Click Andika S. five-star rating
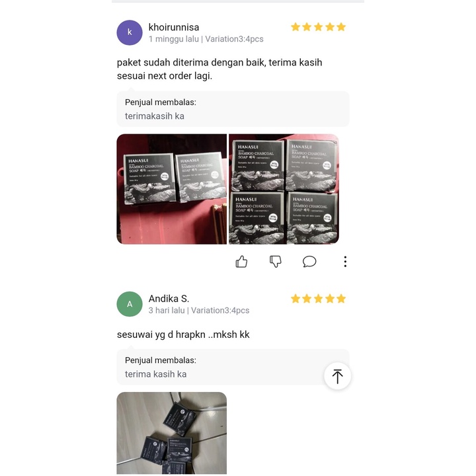This screenshot has height=476, width=476. 318,299
